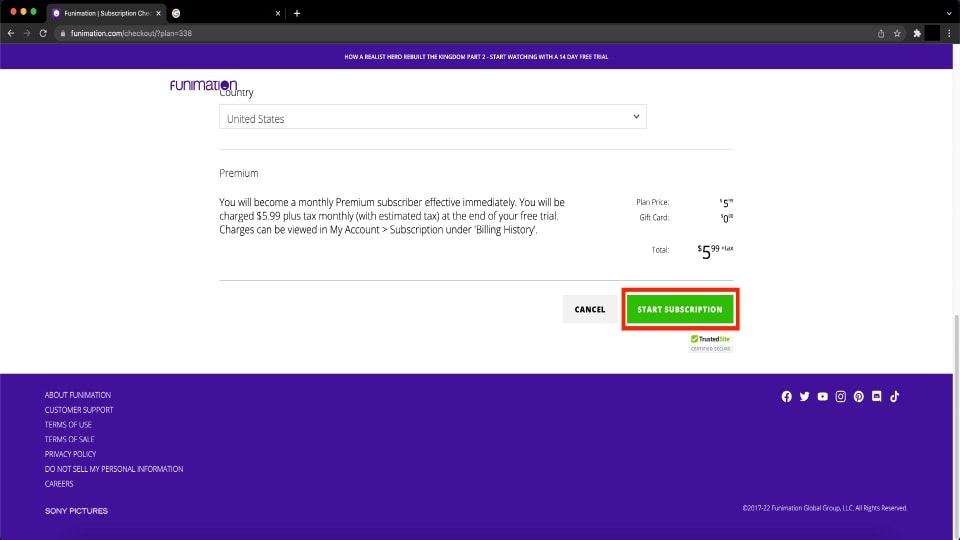This screenshot has width=960, height=540.
Task: Click the Funimation logo
Action: point(203,85)
